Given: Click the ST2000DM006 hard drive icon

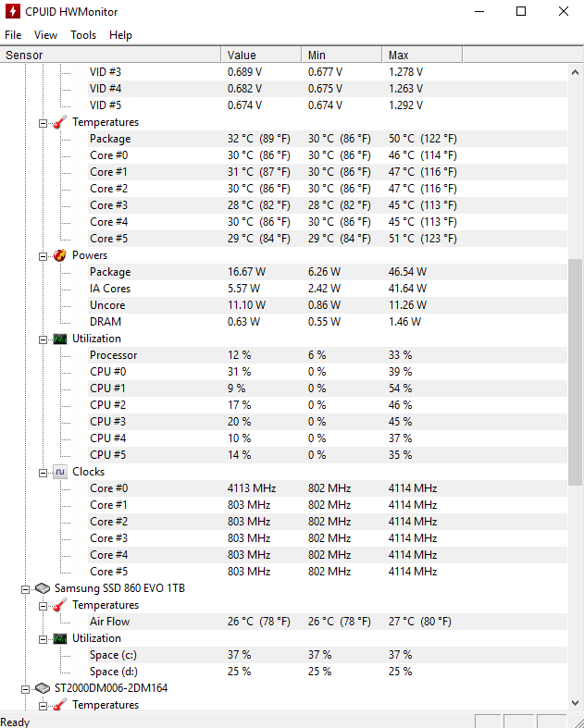Looking at the screenshot, I should (43, 688).
